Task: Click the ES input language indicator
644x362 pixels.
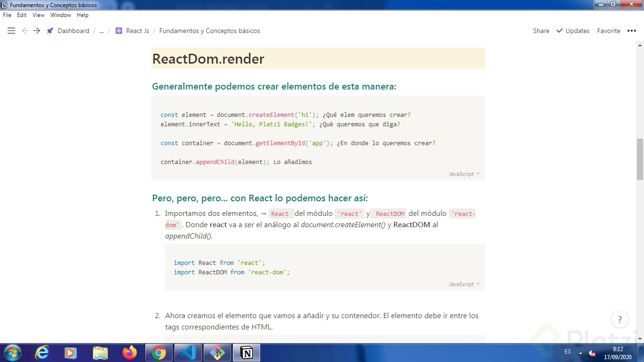Action: (x=568, y=352)
